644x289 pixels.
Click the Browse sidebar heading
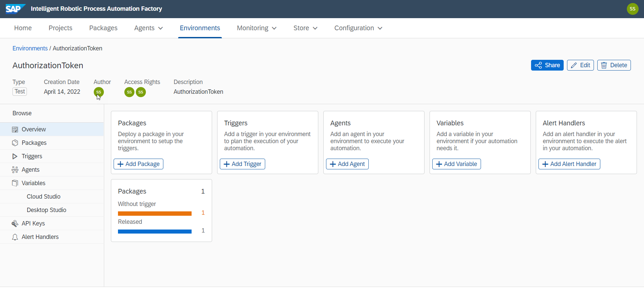(22, 113)
